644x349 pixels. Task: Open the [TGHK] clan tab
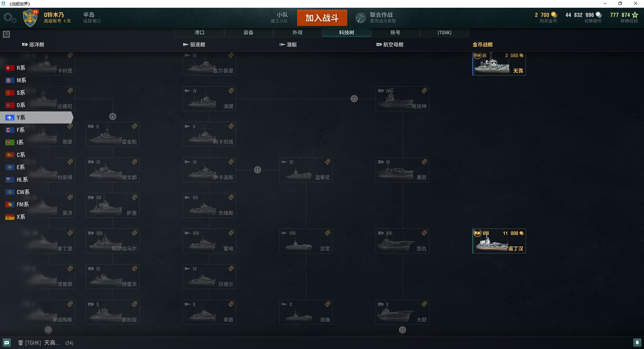444,33
